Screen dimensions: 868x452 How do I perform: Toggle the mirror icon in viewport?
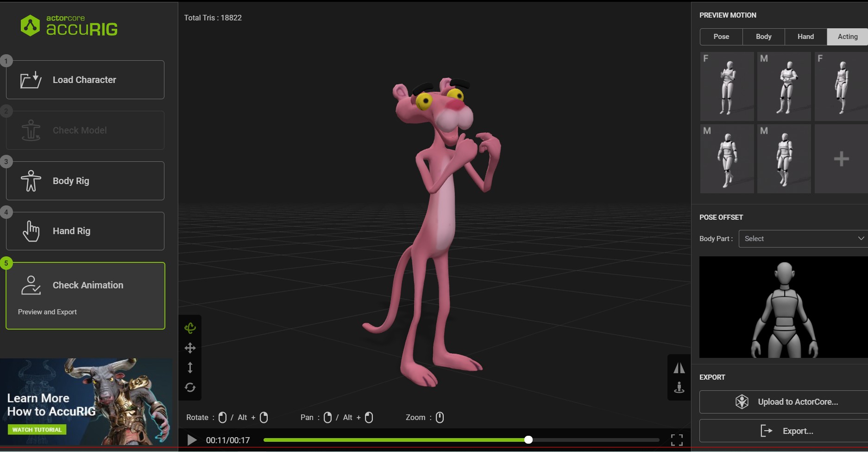point(679,368)
